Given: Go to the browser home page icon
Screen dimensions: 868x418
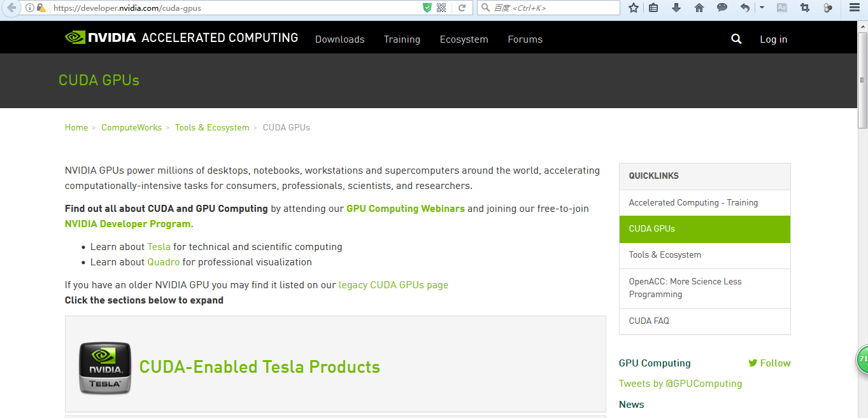Looking at the screenshot, I should [699, 8].
